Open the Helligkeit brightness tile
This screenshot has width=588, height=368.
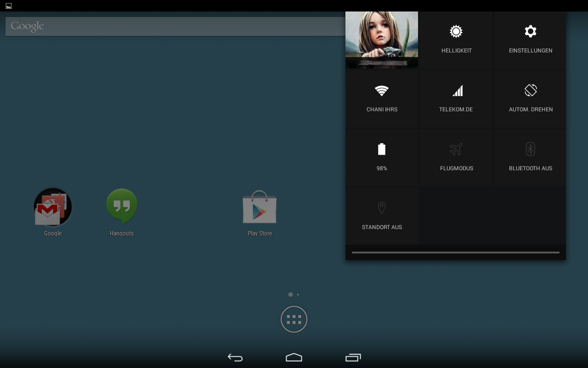(456, 40)
